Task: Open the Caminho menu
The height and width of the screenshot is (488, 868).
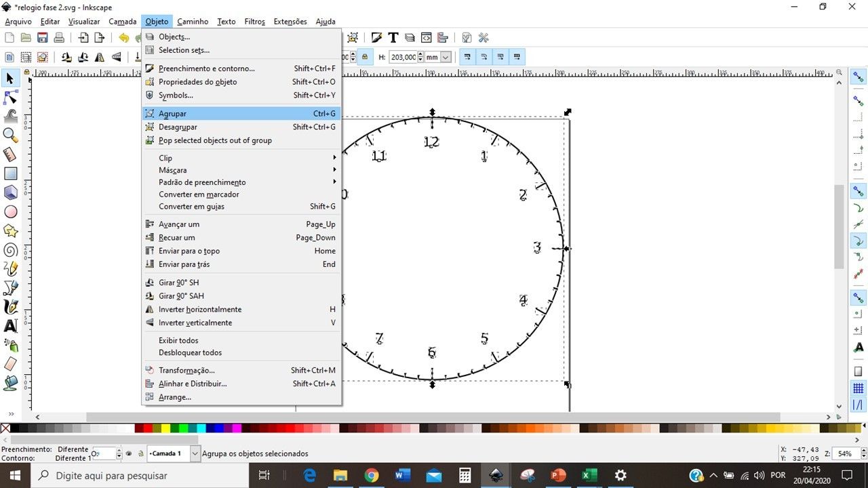Action: point(193,22)
